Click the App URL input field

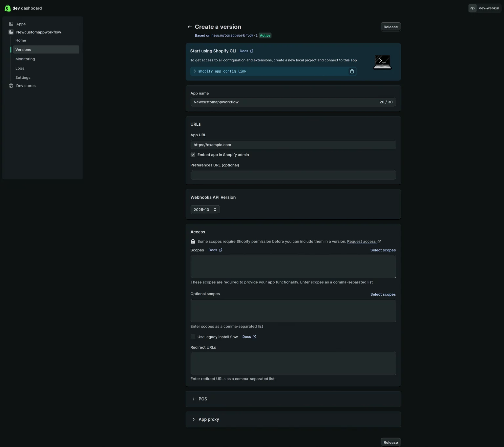(x=293, y=145)
